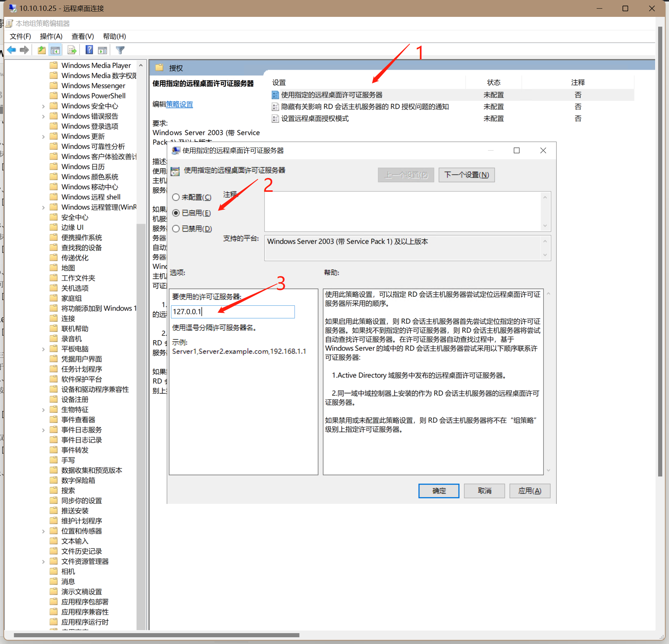Screen dimensions: 669x644
Task: Click the bottom horizontal scrollbar thumb
Action: (x=157, y=635)
